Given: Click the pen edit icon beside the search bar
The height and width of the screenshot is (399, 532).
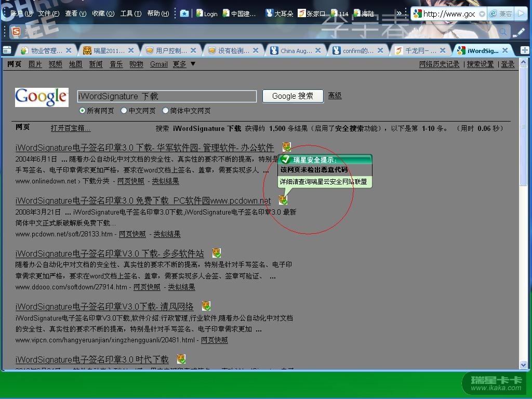Looking at the screenshot, I should 520,32.
